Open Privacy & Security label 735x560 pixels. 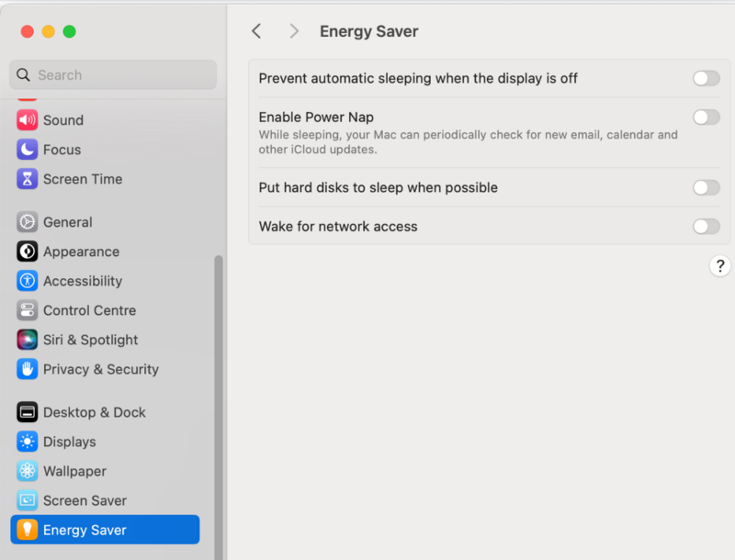(x=101, y=369)
